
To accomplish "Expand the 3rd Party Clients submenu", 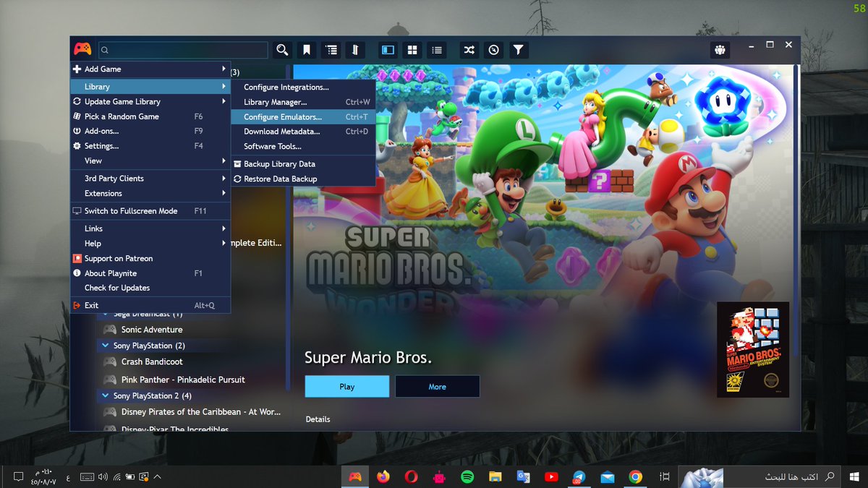I will [150, 179].
